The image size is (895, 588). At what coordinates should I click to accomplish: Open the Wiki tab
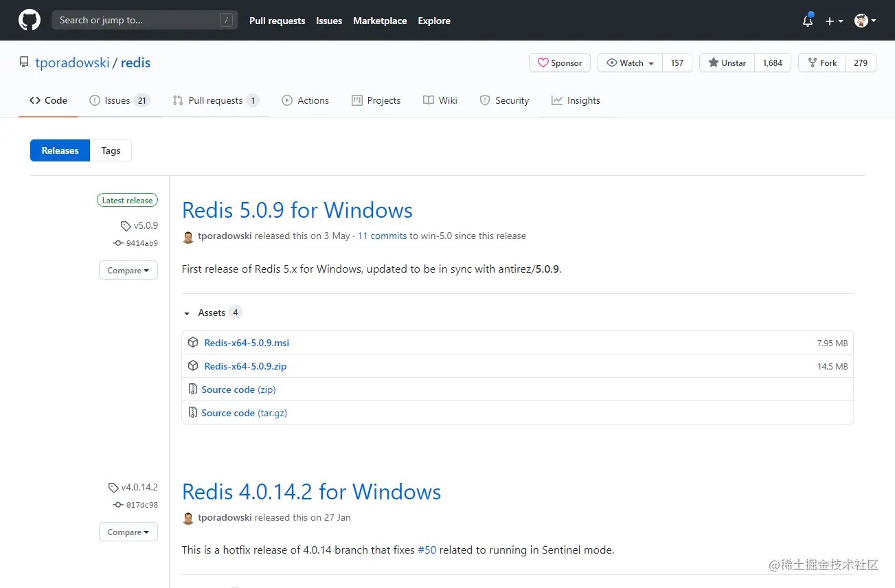click(x=440, y=100)
